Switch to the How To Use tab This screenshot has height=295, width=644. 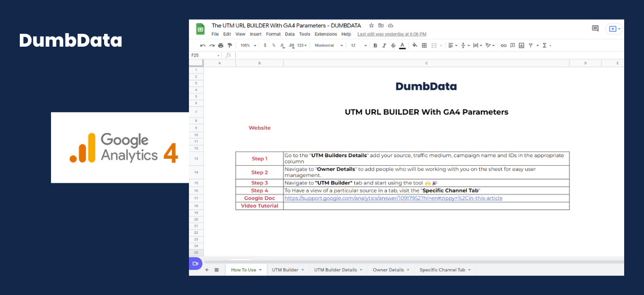[x=246, y=270]
